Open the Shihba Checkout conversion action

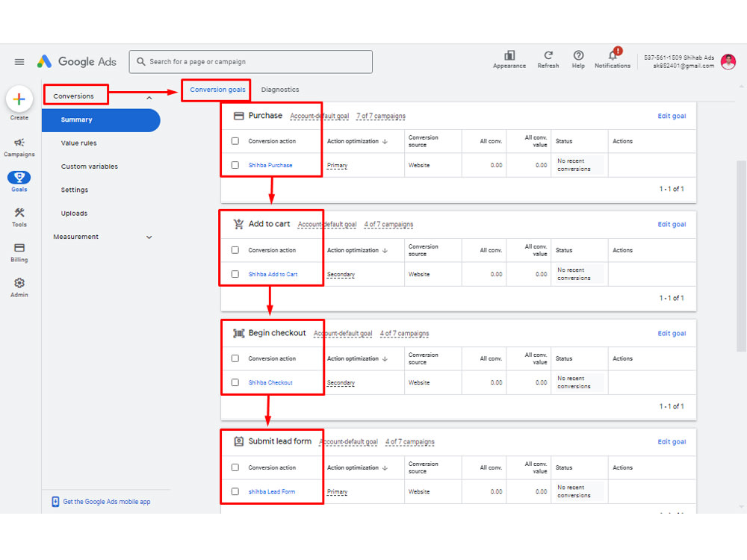pos(270,382)
